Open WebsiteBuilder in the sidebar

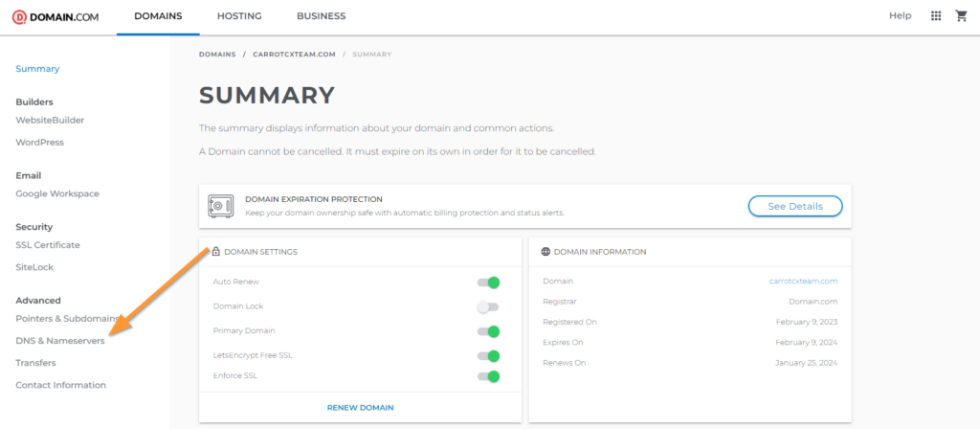point(50,120)
